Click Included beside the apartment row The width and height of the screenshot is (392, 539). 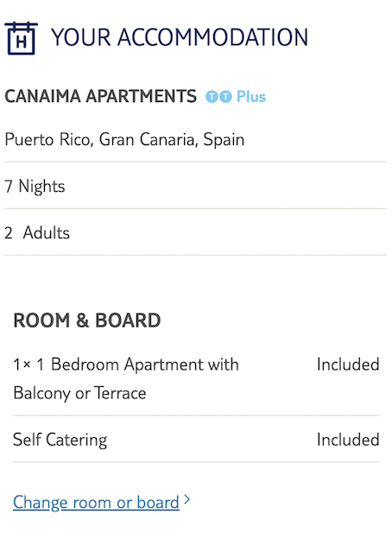348,365
